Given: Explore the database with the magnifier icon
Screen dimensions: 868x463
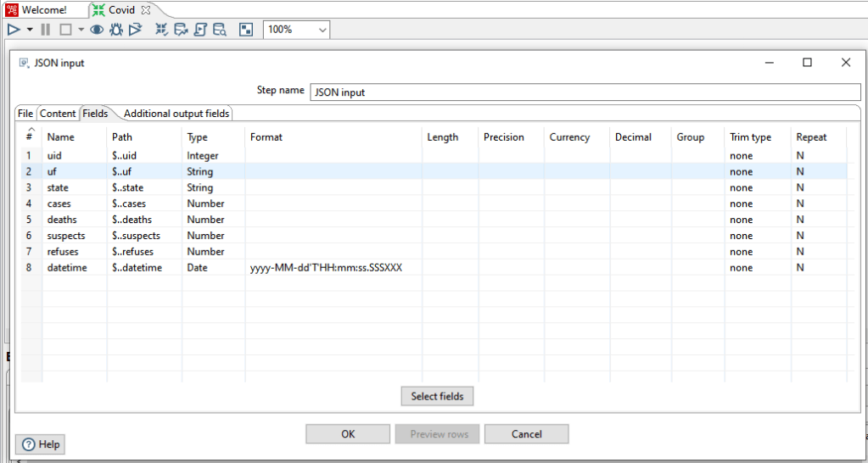Looking at the screenshot, I should pos(220,30).
